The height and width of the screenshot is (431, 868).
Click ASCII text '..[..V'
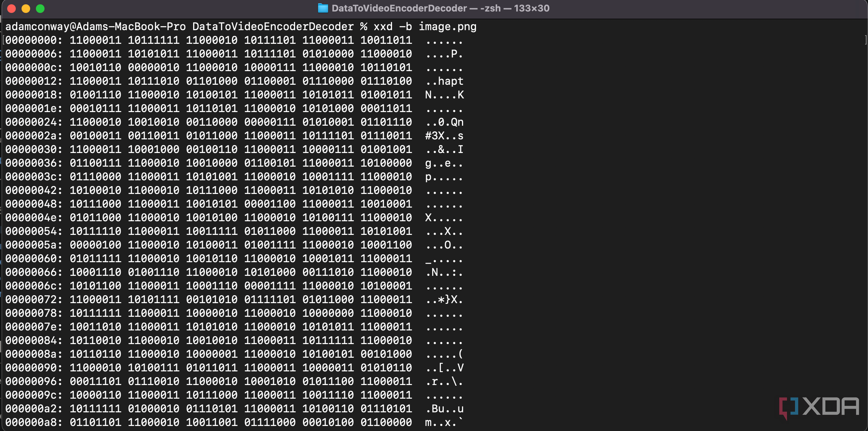(444, 368)
